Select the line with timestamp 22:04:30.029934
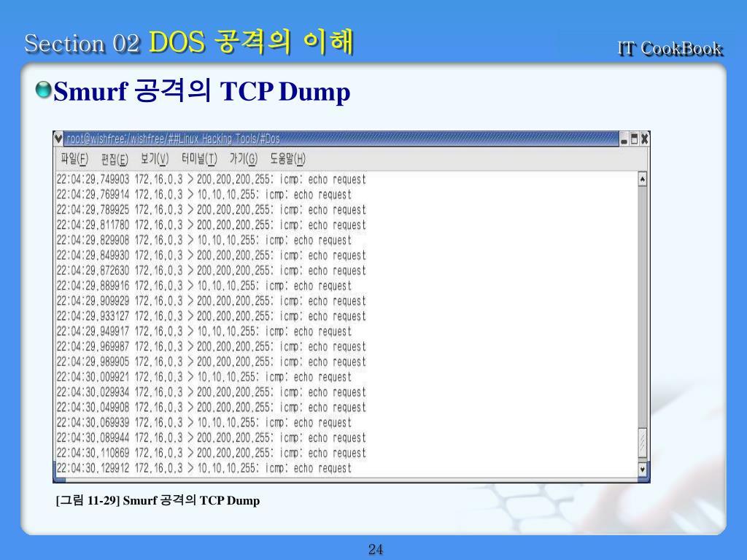 point(211,393)
